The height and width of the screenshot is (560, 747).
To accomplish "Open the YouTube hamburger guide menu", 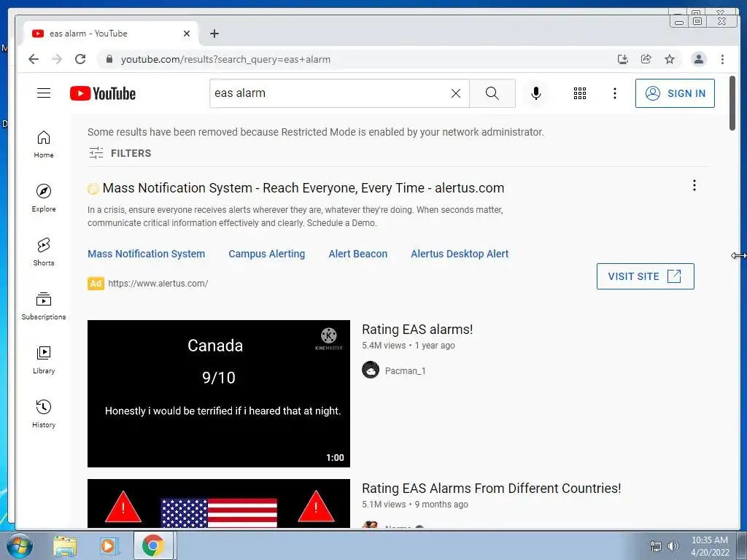I will [44, 93].
